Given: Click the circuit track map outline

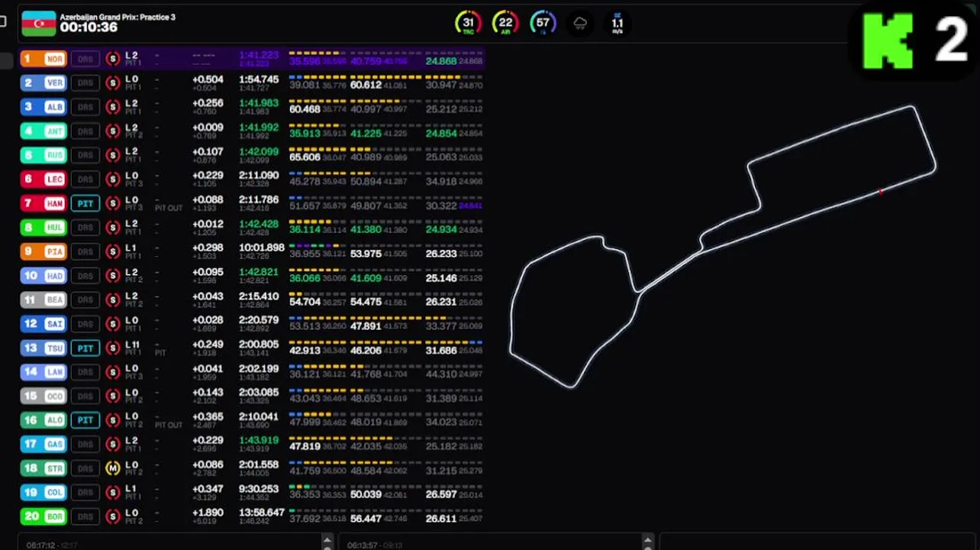Looking at the screenshot, I should coord(723,247).
